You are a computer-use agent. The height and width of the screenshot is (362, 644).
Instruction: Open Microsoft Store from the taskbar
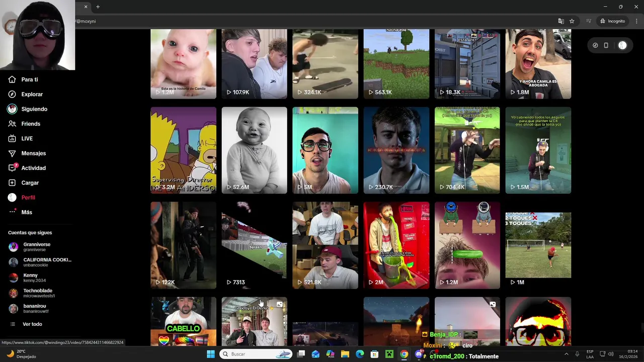tap(374, 354)
